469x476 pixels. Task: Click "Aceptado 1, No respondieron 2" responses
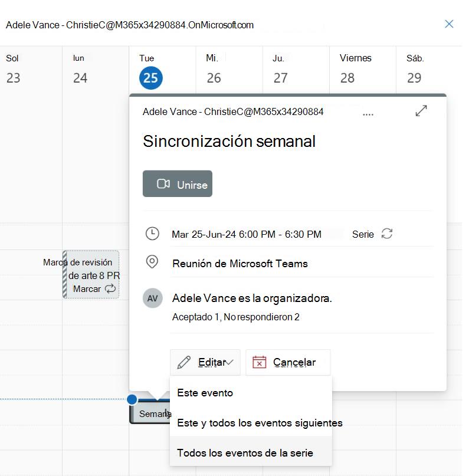(235, 317)
